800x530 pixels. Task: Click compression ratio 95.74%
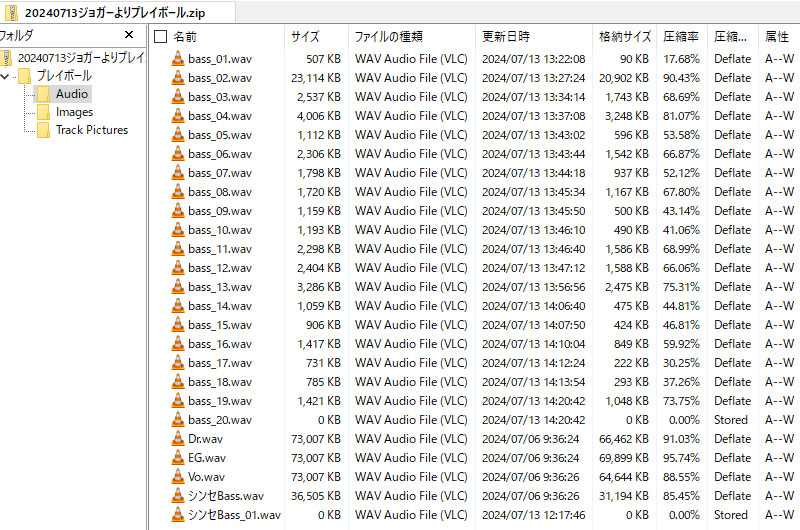tap(681, 458)
